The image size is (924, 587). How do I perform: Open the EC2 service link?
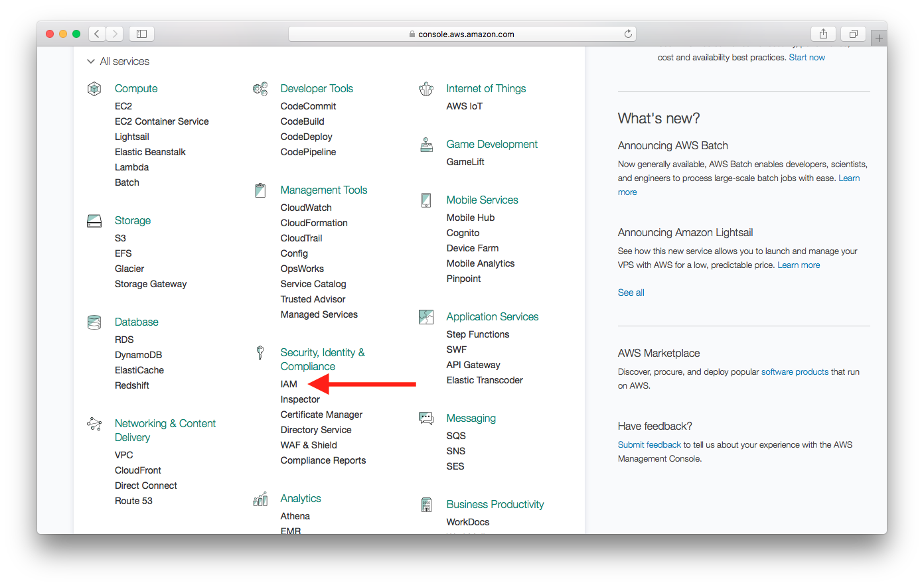(123, 106)
